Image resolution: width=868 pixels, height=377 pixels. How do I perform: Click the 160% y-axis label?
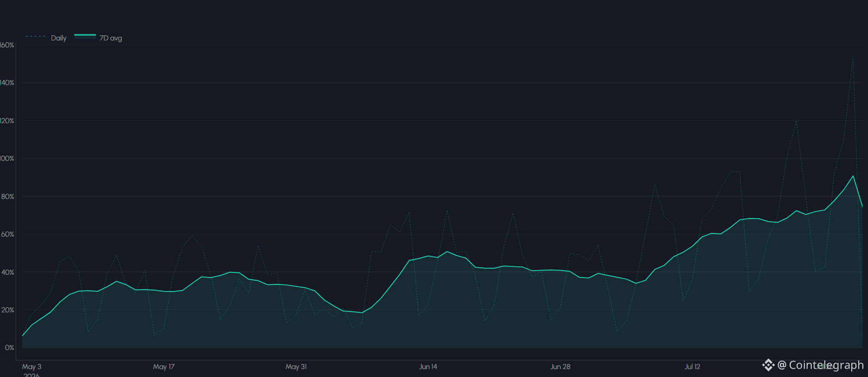(x=7, y=45)
